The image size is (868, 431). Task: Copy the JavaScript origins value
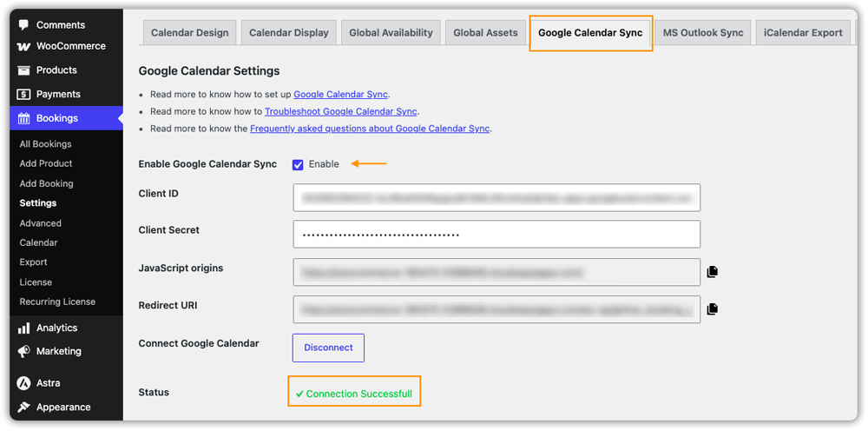point(713,272)
